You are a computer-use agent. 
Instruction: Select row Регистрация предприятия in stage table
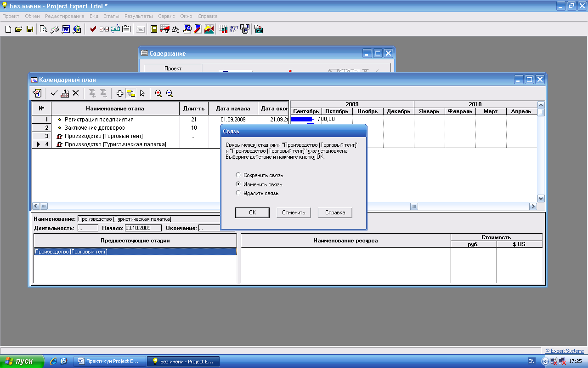click(x=160, y=119)
